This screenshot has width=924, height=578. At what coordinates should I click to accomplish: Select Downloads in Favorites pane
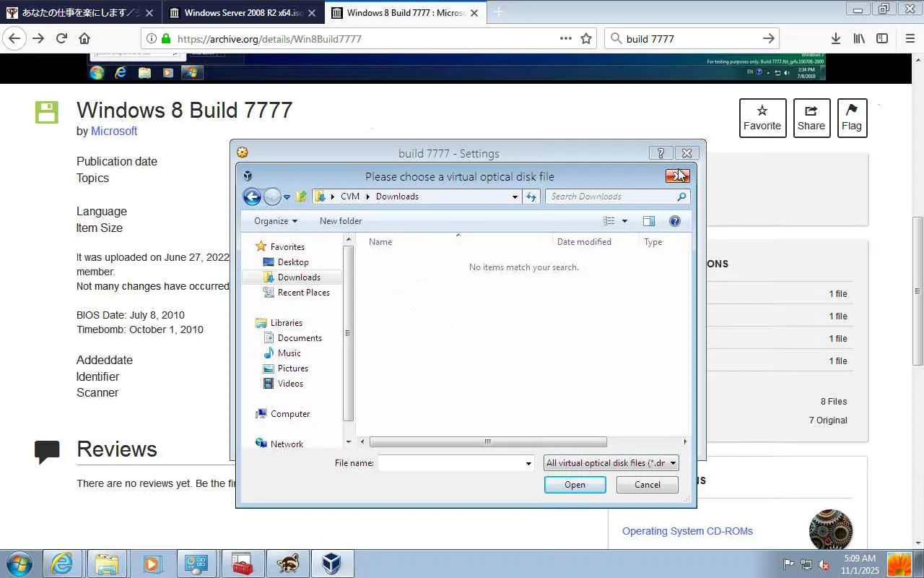pyautogui.click(x=299, y=277)
